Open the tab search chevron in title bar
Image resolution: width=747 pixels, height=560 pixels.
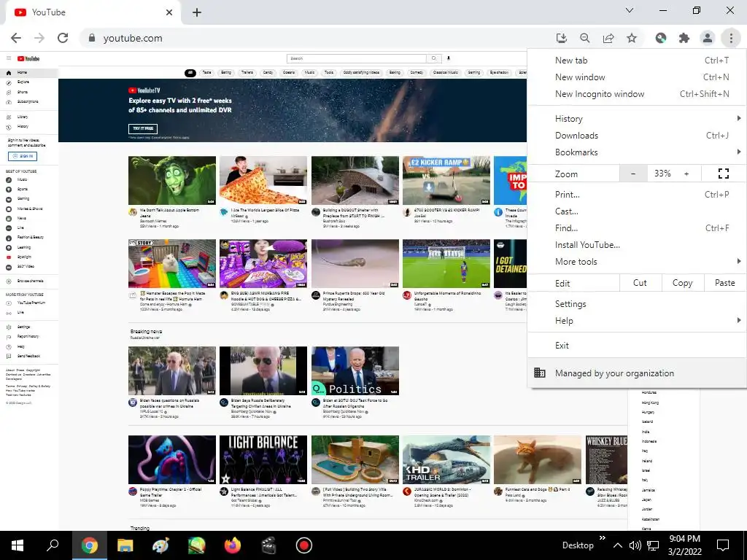tap(630, 10)
